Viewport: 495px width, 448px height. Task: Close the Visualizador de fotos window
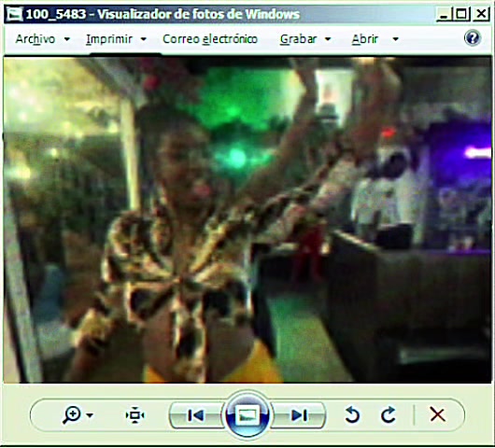pyautogui.click(x=481, y=15)
